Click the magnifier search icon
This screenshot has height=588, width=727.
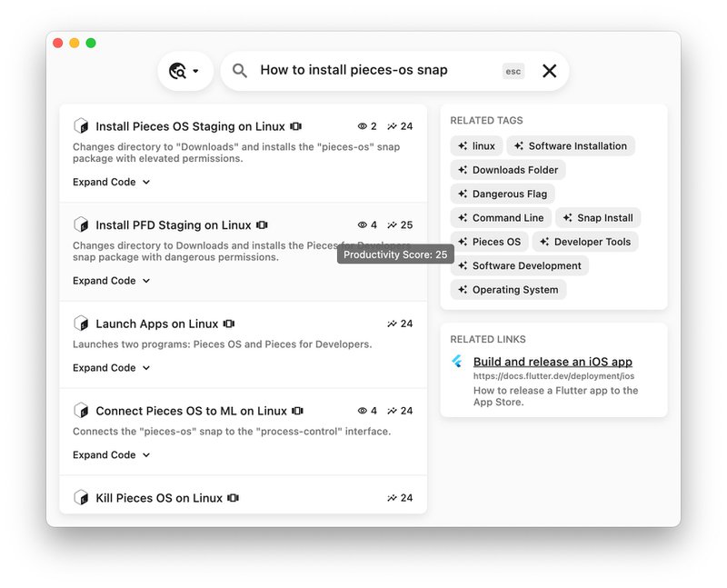pyautogui.click(x=240, y=71)
